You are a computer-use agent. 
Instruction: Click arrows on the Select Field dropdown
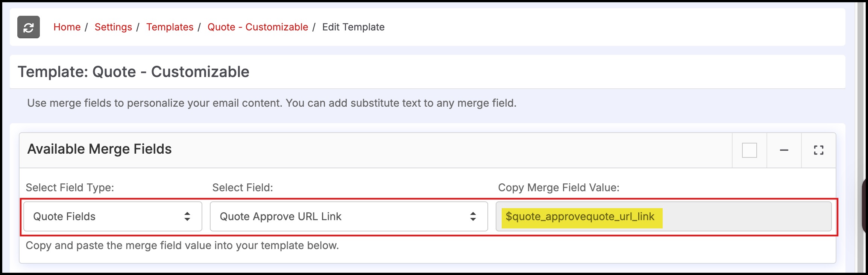tap(473, 216)
